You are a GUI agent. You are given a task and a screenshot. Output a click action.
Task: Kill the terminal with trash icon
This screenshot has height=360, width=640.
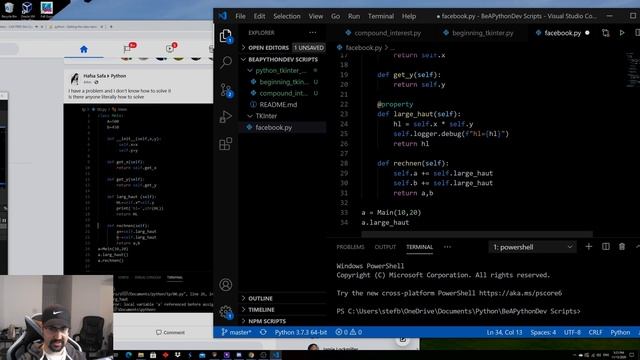pyautogui.click(x=622, y=247)
